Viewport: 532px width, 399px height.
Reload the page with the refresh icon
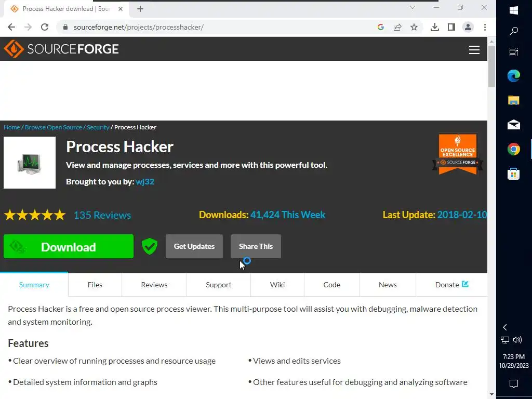(45, 27)
